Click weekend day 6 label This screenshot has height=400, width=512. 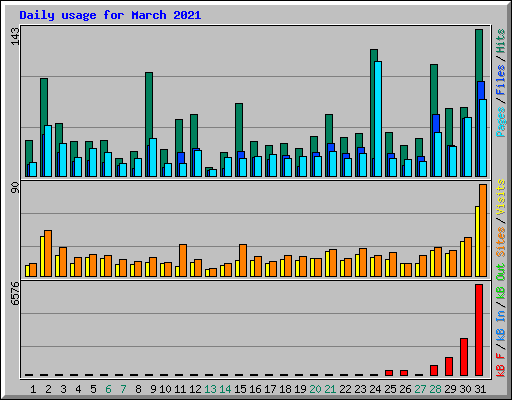click(x=108, y=389)
